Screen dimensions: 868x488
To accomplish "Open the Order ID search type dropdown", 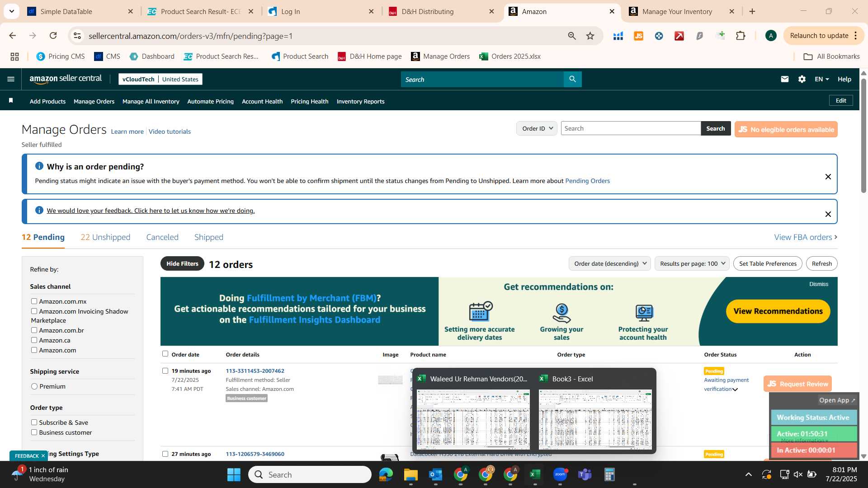I will [537, 128].
